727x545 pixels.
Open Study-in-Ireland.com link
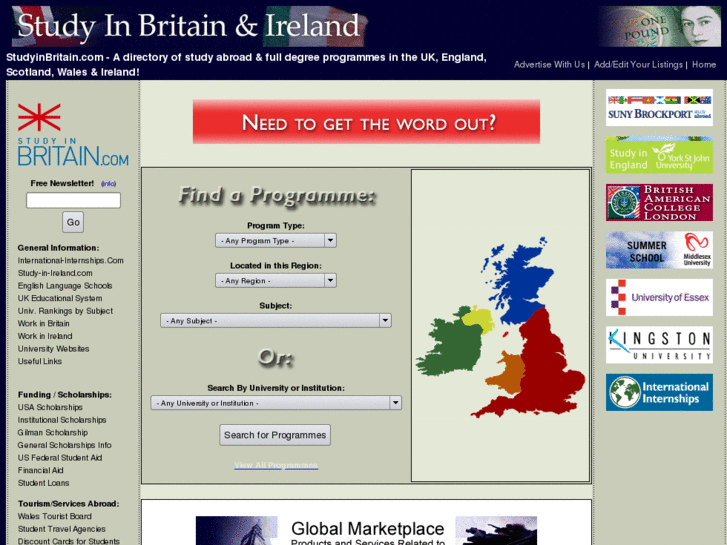click(x=55, y=273)
